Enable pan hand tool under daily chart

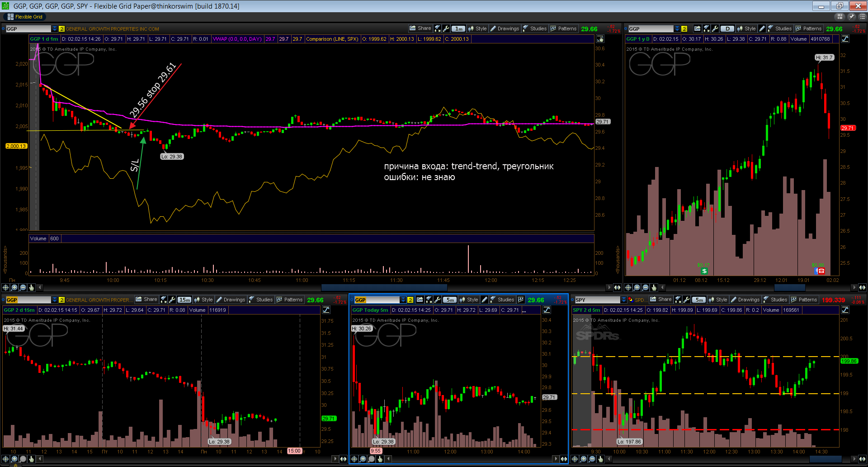click(x=654, y=287)
